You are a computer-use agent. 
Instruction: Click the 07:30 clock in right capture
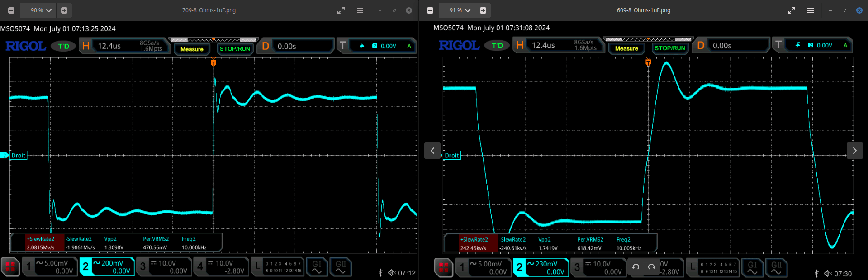843,274
